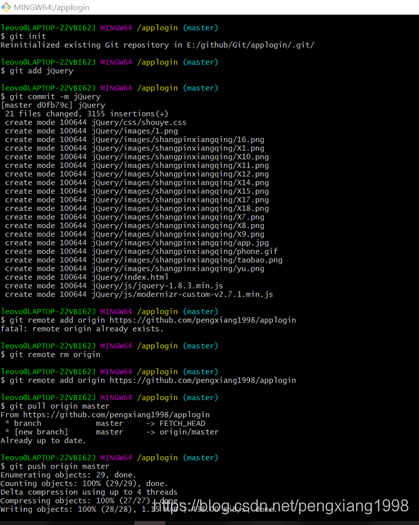The width and height of the screenshot is (419, 525).
Task: Select the 'master -> FETCH_HEAD' branch line
Action: pos(105,423)
